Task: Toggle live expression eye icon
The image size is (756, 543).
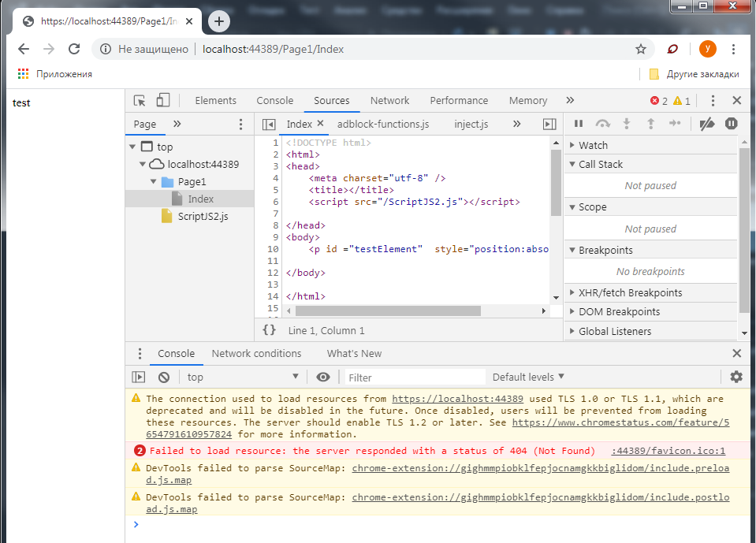Action: coord(323,377)
